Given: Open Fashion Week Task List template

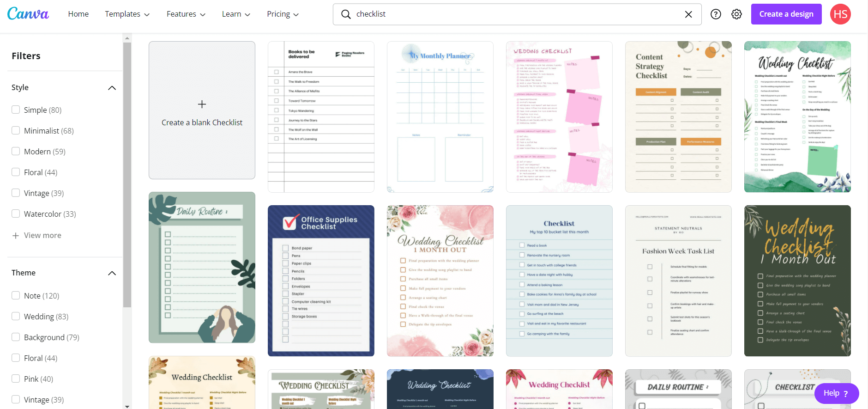Looking at the screenshot, I should [x=678, y=281].
